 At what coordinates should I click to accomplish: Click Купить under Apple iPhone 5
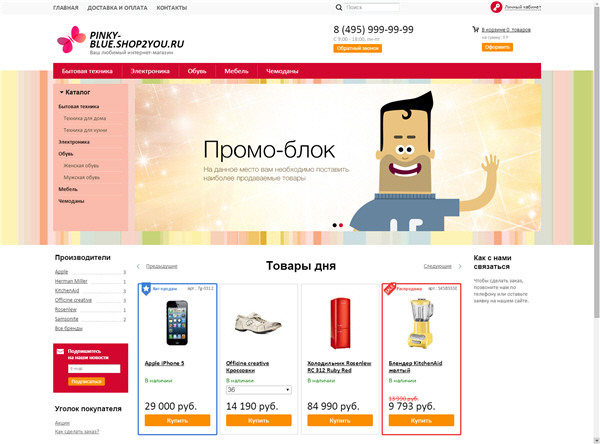pyautogui.click(x=177, y=420)
